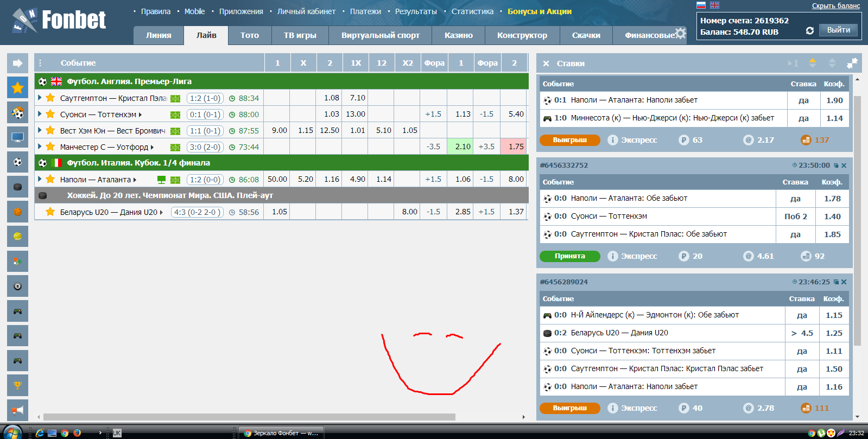Open the Личный кабинет link
868x439 pixels.
306,11
